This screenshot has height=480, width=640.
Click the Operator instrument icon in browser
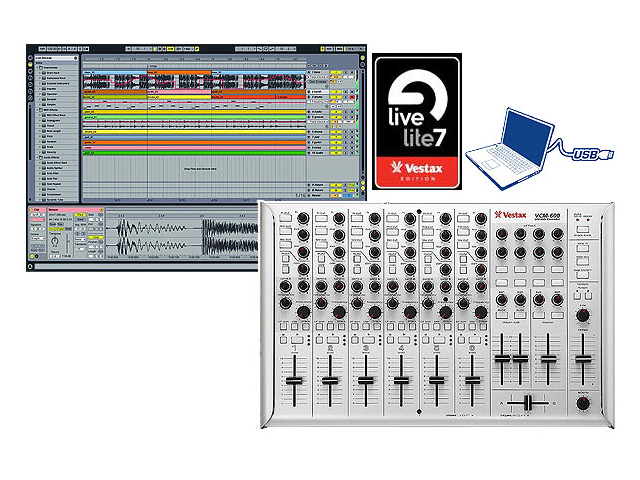point(44,94)
